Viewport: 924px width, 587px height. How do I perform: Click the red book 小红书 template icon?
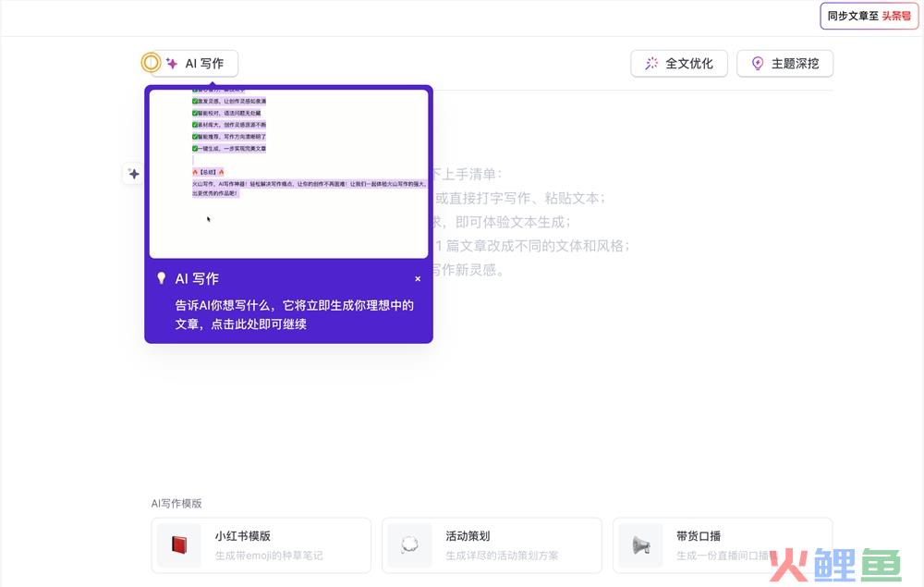pyautogui.click(x=179, y=545)
